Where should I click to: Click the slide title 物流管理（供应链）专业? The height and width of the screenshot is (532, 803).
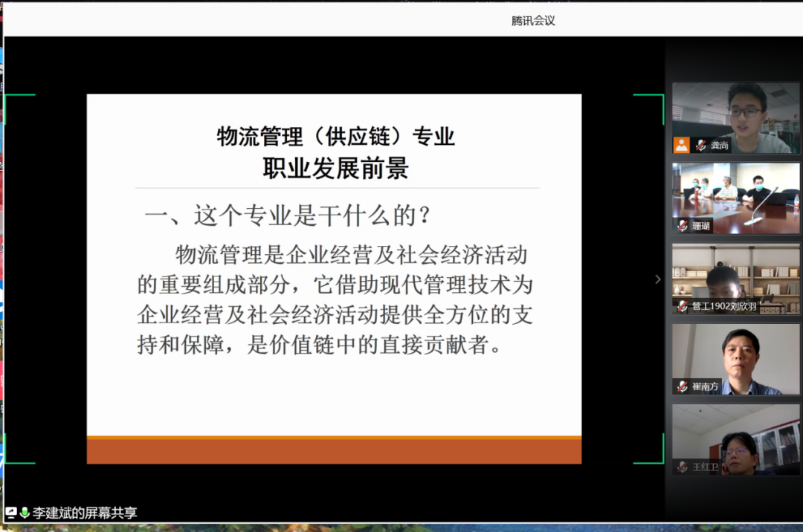[x=335, y=137]
